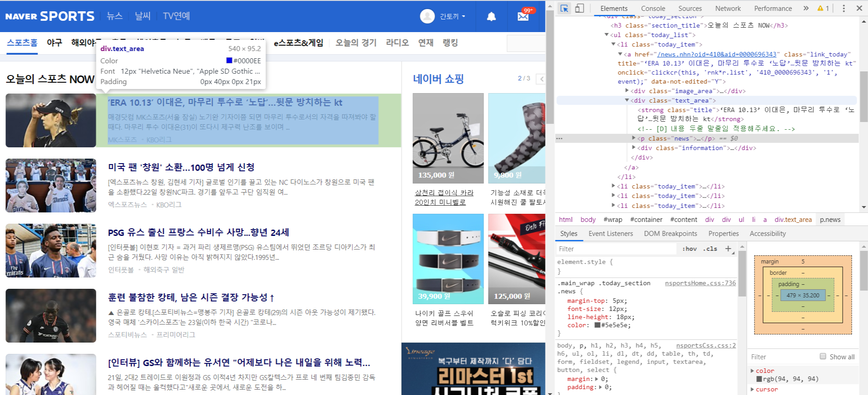Open the DOM Breakpoints sub-tab
Image resolution: width=868 pixels, height=395 pixels.
point(670,234)
